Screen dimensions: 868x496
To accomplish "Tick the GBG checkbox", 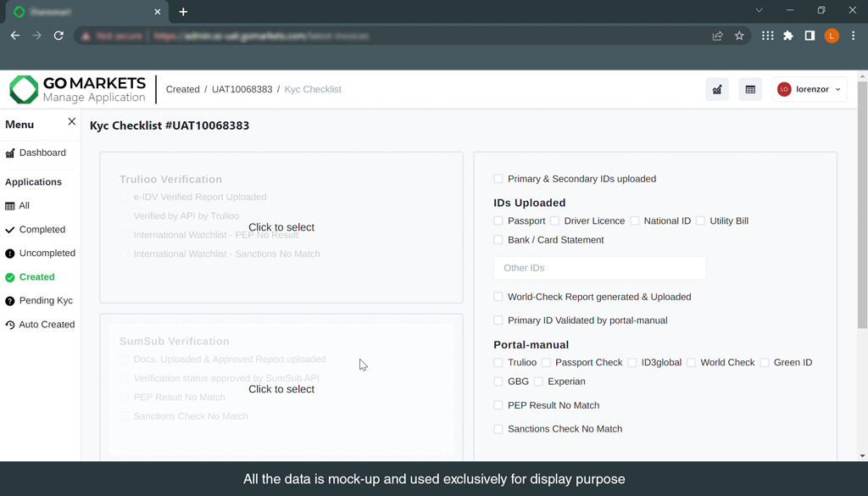I will 498,382.
